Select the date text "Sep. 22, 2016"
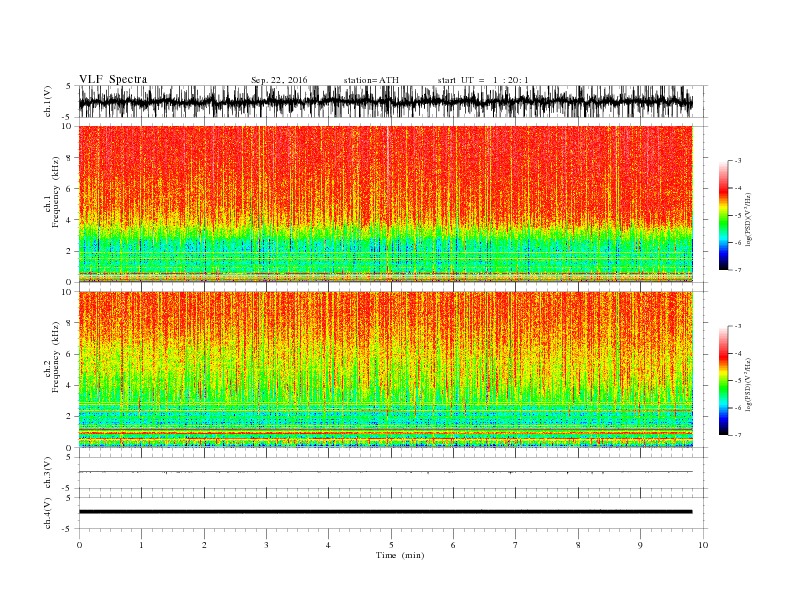The height and width of the screenshot is (612, 792). pyautogui.click(x=279, y=80)
